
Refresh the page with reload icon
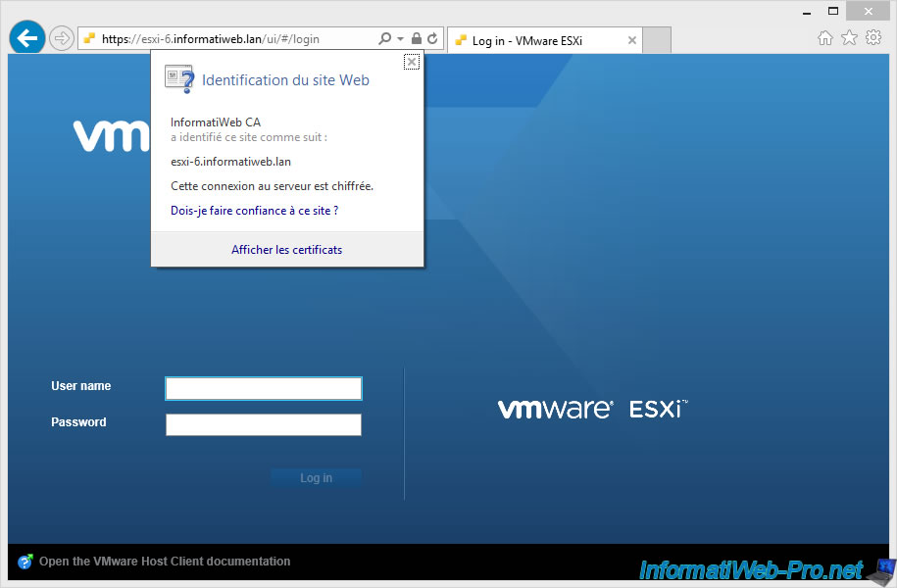(432, 38)
